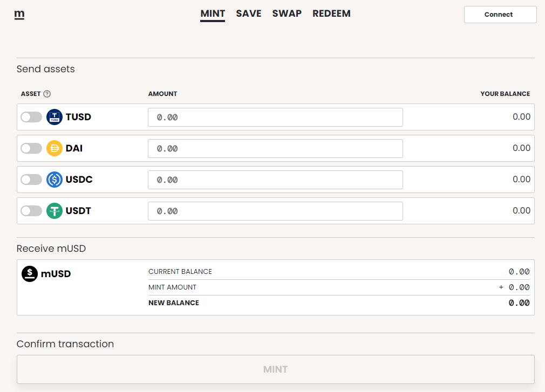This screenshot has height=392, width=545.
Task: Click the USDC token icon
Action: click(x=54, y=180)
